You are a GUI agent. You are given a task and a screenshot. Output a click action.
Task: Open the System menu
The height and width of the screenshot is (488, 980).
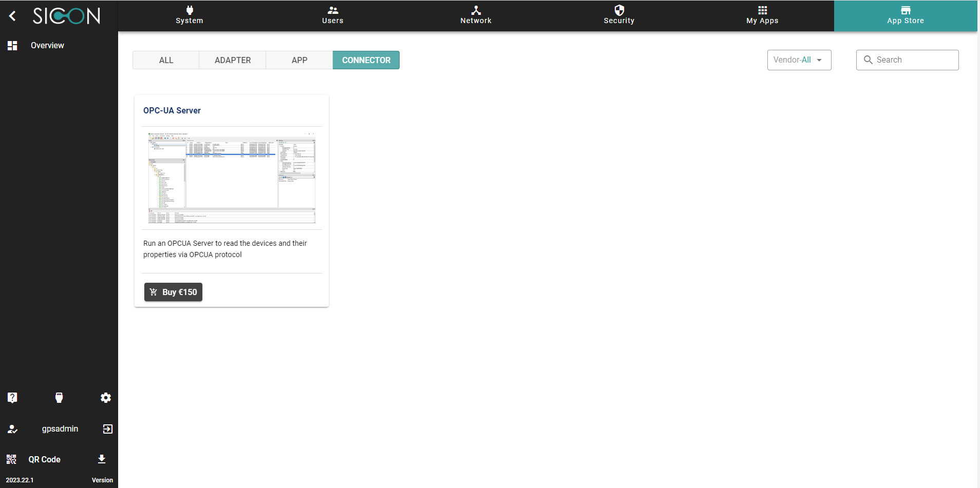click(x=190, y=15)
